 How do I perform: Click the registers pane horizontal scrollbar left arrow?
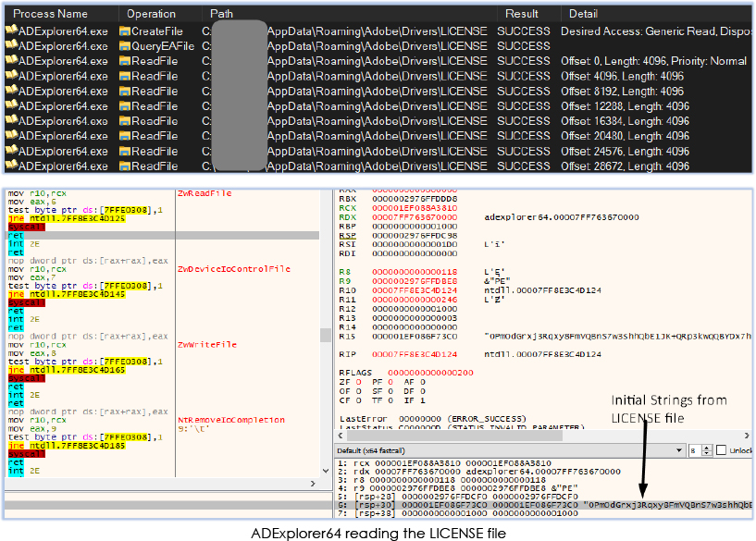341,436
